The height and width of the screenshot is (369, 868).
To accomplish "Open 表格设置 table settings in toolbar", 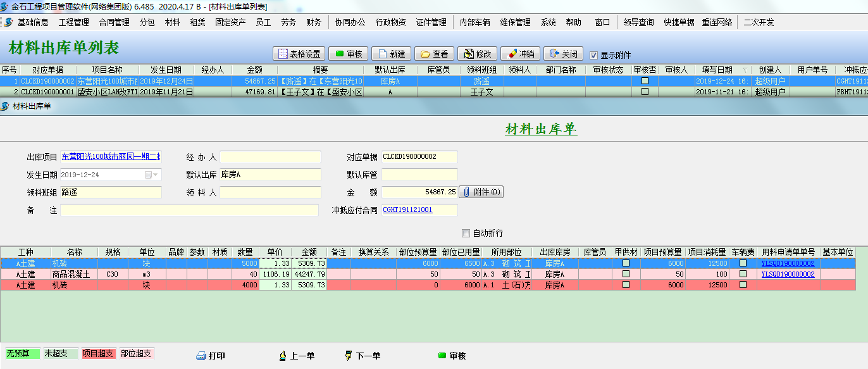I will click(x=299, y=54).
